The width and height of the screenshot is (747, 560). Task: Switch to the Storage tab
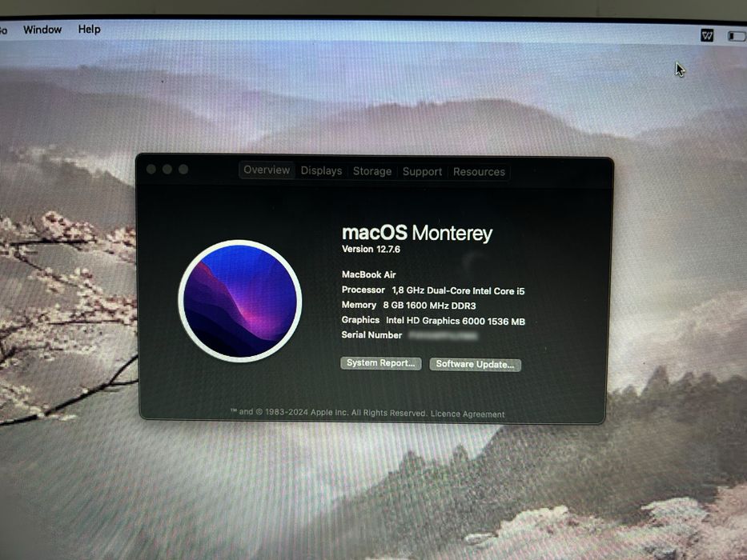point(372,171)
